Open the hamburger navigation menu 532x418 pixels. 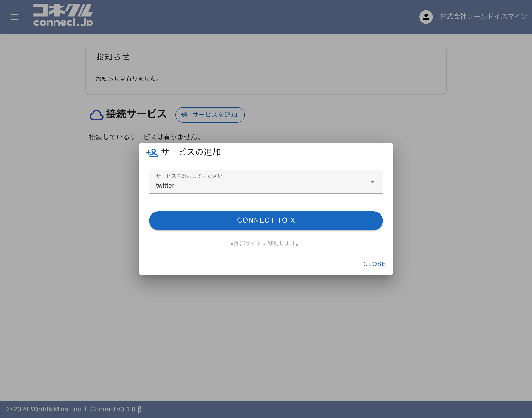(x=14, y=17)
